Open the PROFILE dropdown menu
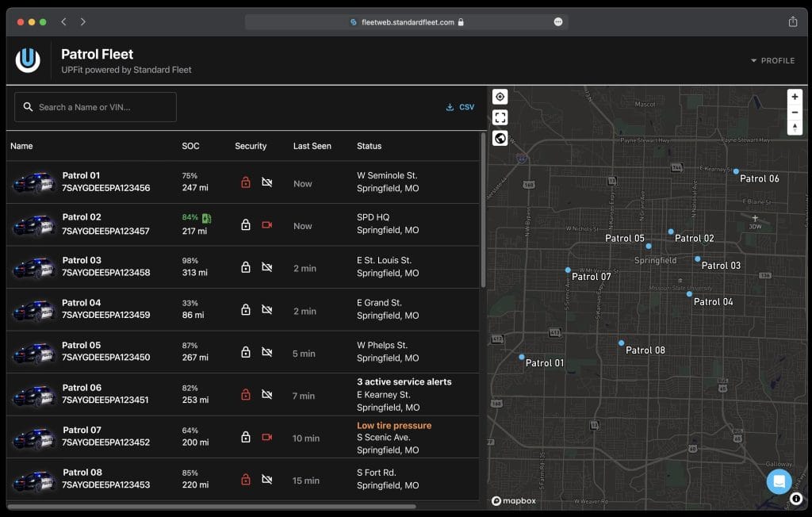 tap(772, 61)
